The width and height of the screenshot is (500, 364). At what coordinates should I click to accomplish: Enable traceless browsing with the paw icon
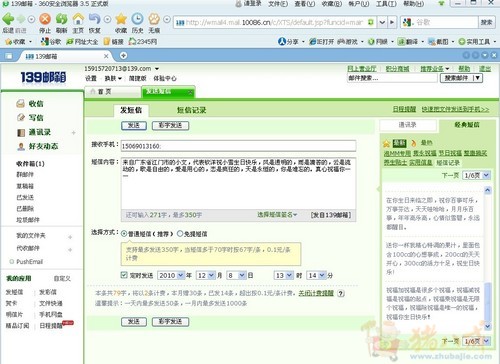click(x=154, y=19)
